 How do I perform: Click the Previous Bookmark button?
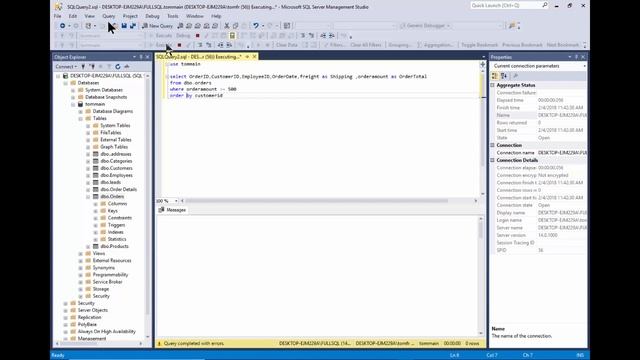coord(522,45)
